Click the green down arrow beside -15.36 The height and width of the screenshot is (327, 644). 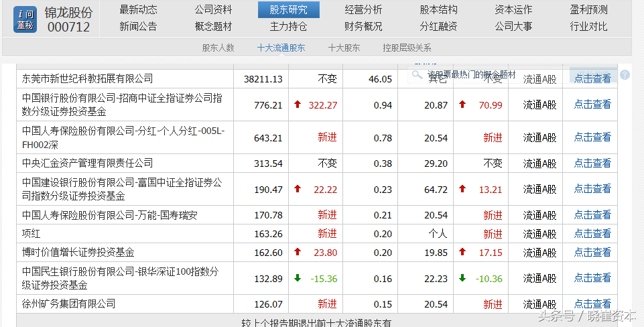pyautogui.click(x=298, y=278)
